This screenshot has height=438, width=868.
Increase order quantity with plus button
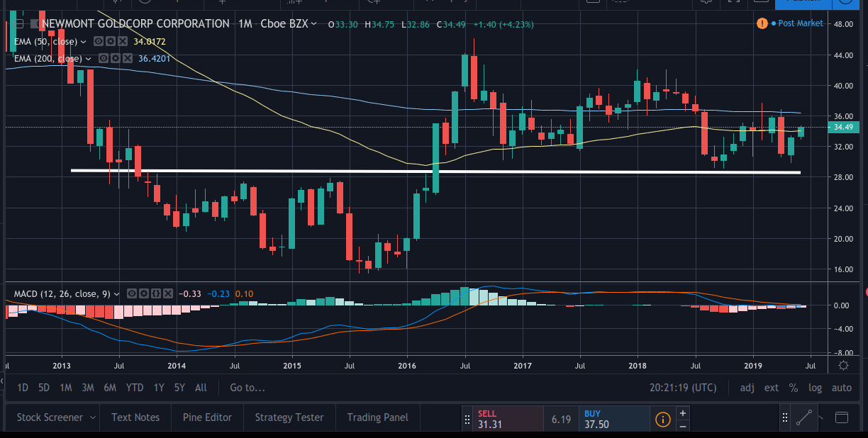coord(682,412)
